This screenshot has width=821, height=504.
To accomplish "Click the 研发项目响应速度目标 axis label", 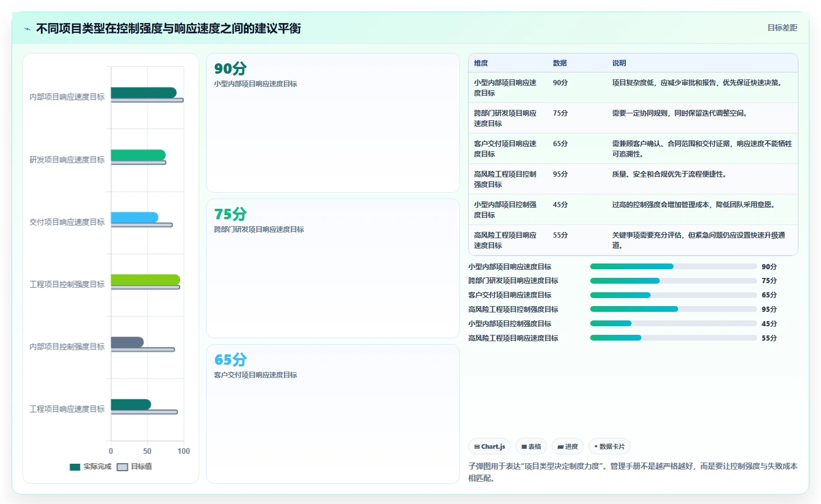I will pyautogui.click(x=67, y=160).
